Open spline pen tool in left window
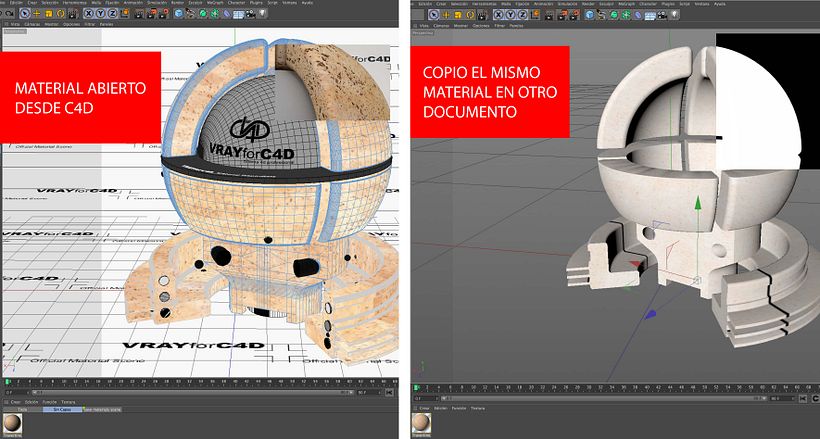820x439 pixels. 190,14
